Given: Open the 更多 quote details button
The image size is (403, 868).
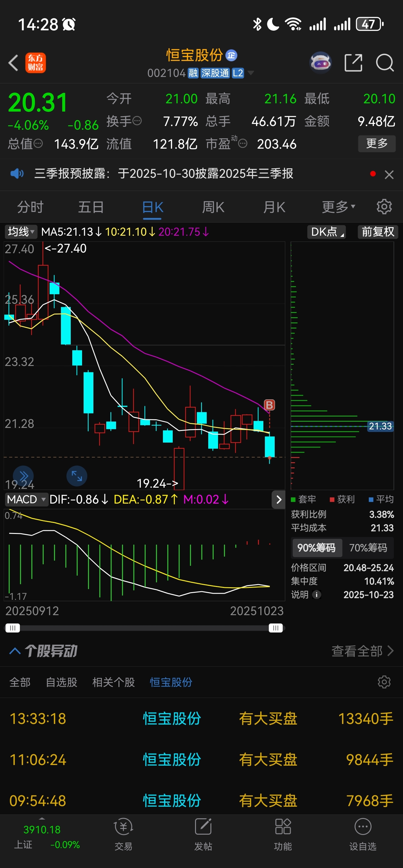Looking at the screenshot, I should [377, 143].
